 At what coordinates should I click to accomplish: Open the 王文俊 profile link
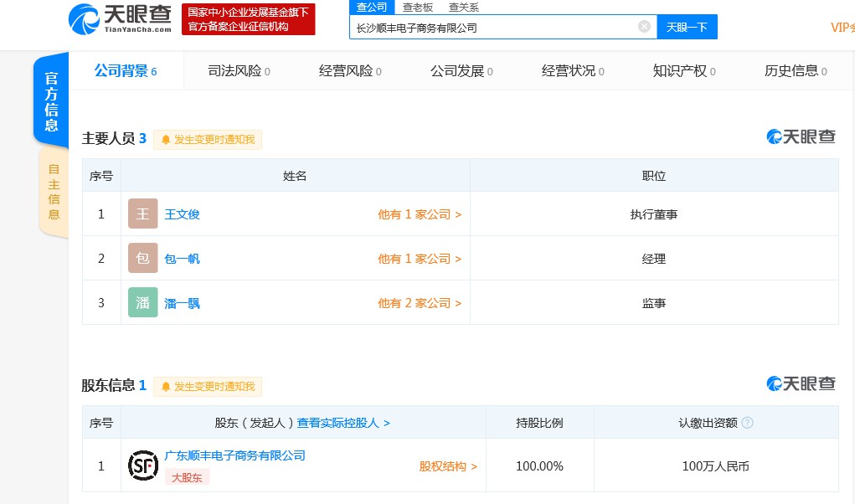coord(182,214)
